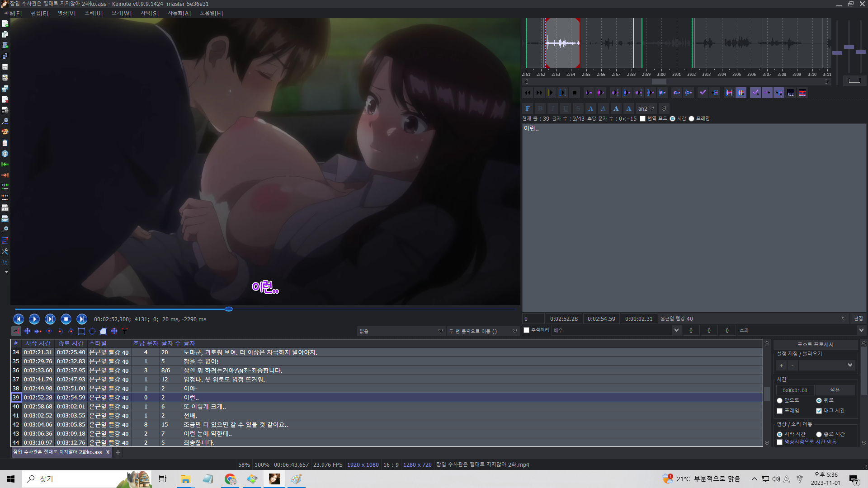This screenshot has height=488, width=868.
Task: Click the double-chevron tag expand button
Action: 664,108
